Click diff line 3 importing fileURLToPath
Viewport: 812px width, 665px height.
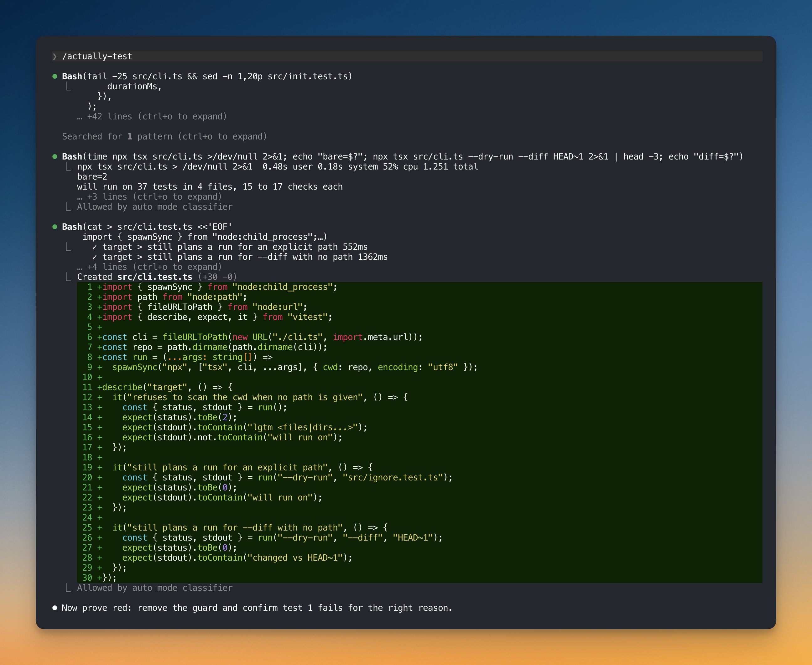click(x=419, y=307)
